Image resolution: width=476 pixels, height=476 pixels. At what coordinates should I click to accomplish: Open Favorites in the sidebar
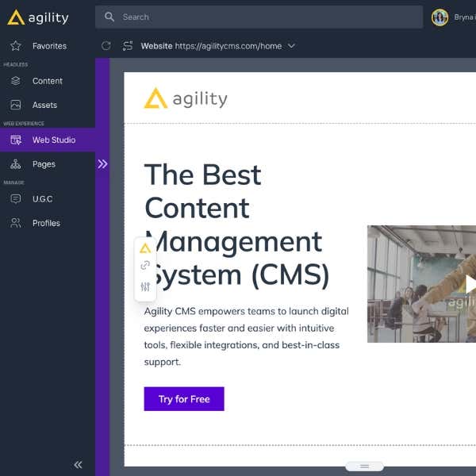tap(48, 46)
